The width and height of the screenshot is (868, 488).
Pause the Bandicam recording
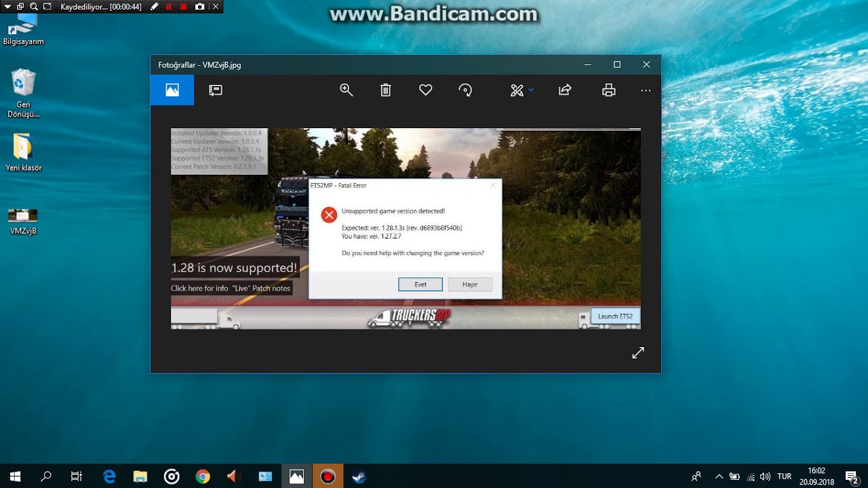tap(170, 7)
